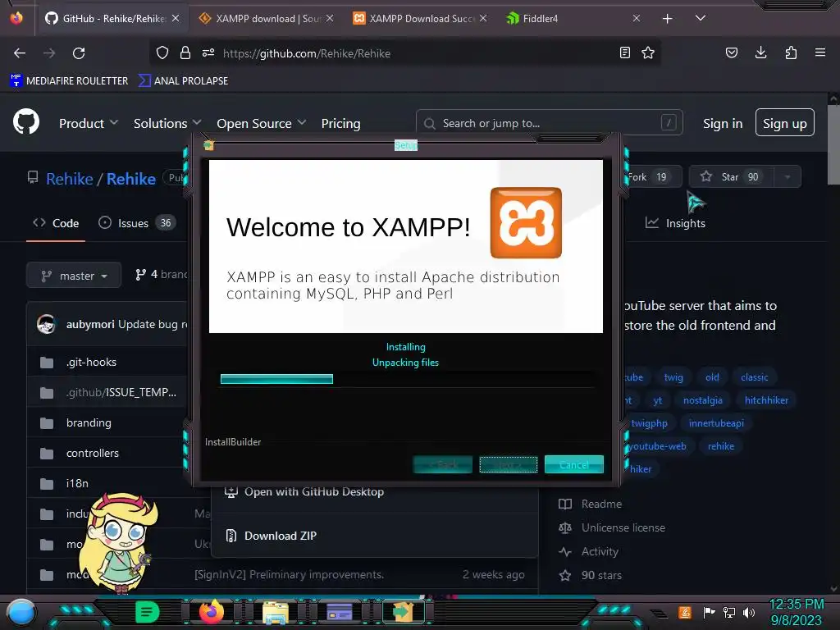The height and width of the screenshot is (630, 840).
Task: Expand the Open Source menu
Action: 262,124
